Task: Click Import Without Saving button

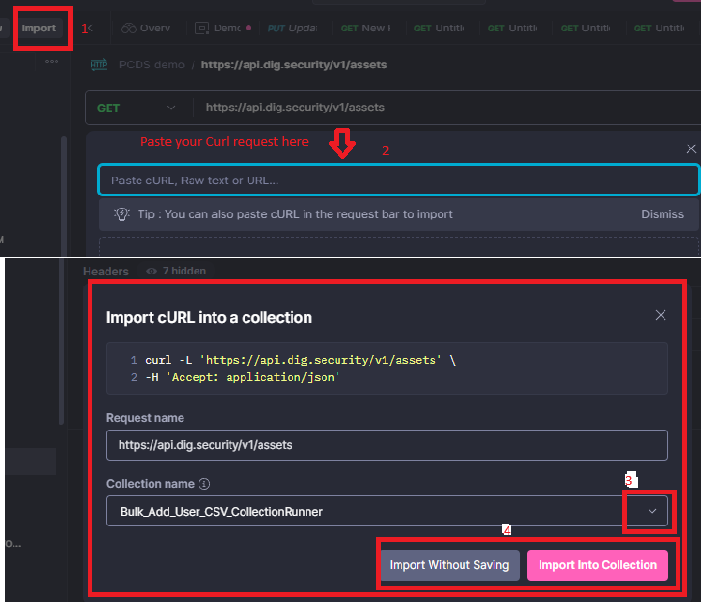Action: [449, 565]
